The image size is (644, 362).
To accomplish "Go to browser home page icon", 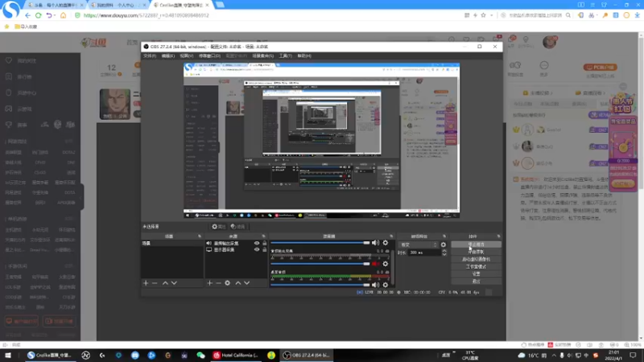I will (x=63, y=15).
